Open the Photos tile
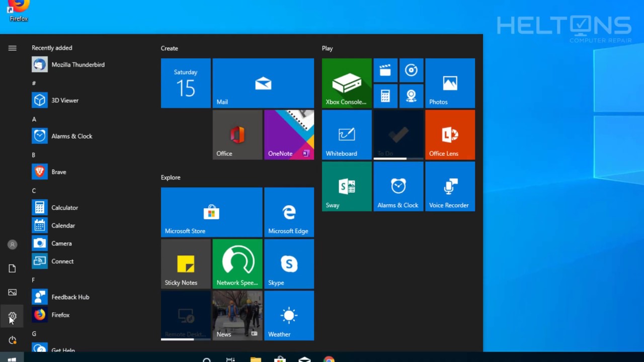644x362 pixels. pyautogui.click(x=450, y=83)
